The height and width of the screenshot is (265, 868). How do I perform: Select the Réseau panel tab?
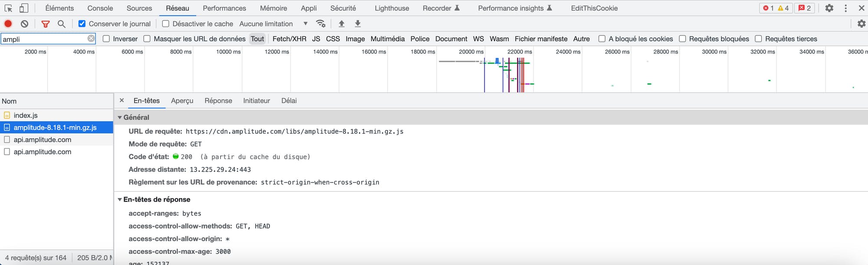[178, 8]
